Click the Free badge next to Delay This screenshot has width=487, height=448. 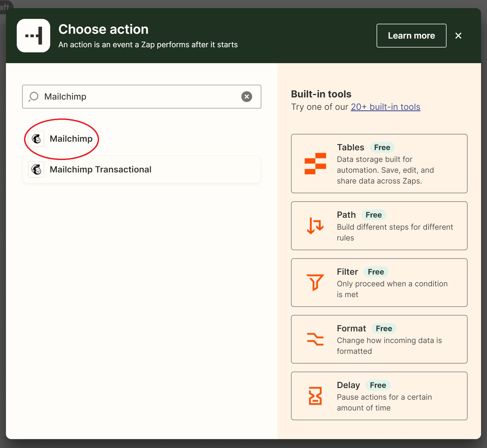point(378,385)
